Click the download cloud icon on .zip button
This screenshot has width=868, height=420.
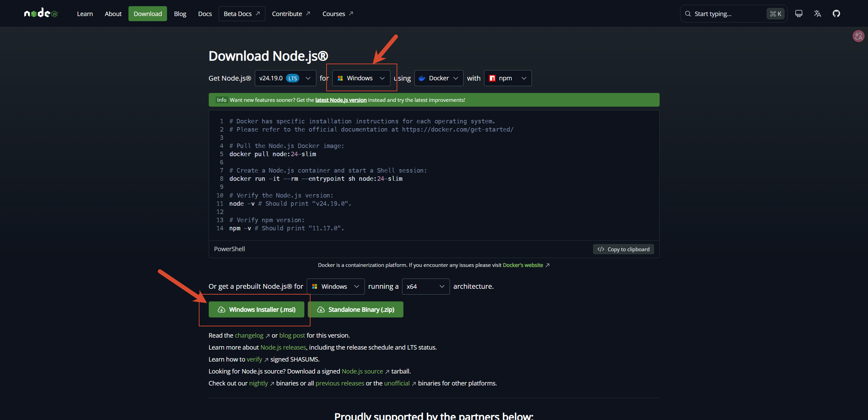321,310
